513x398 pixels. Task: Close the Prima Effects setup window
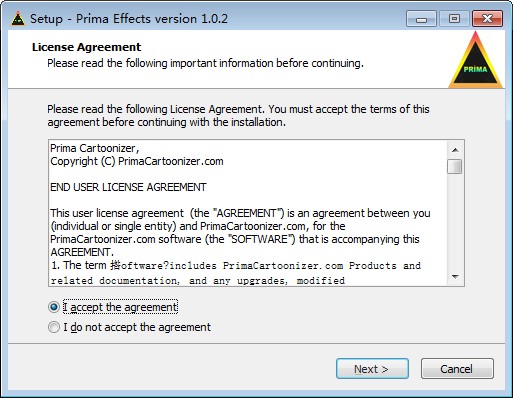click(487, 18)
